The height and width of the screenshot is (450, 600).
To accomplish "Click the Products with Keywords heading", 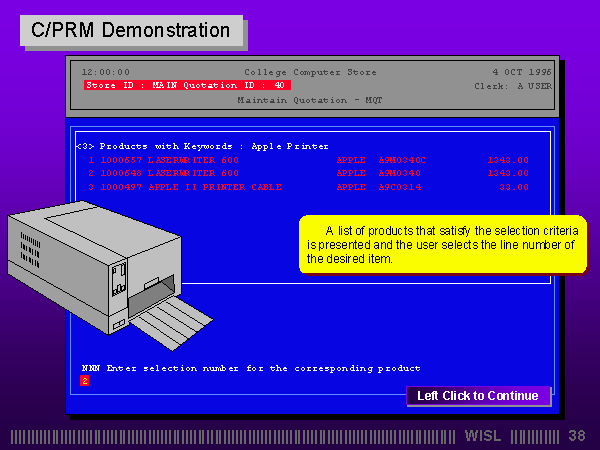I will [x=205, y=146].
